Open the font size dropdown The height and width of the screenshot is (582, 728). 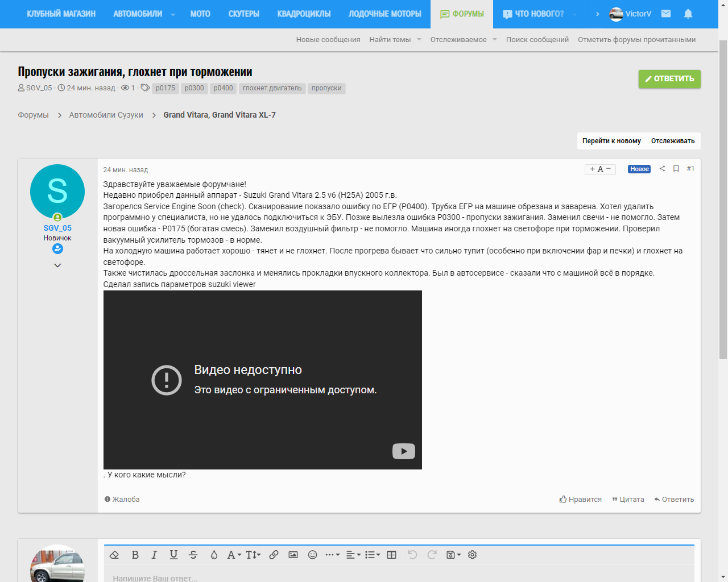point(253,555)
